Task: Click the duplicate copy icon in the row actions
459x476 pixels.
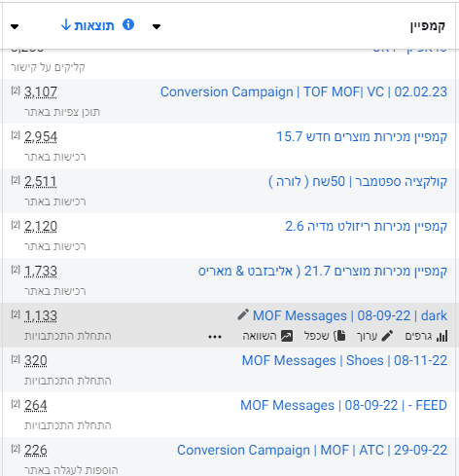Action: tap(339, 336)
